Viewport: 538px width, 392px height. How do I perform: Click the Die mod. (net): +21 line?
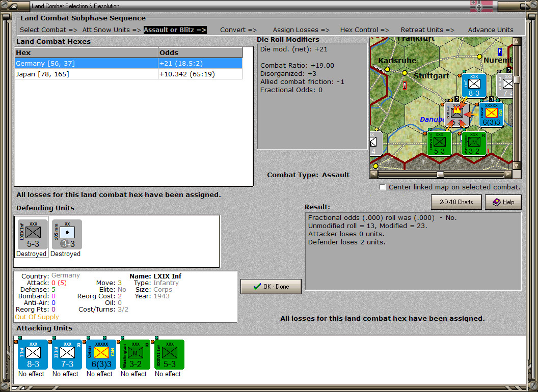click(x=293, y=49)
